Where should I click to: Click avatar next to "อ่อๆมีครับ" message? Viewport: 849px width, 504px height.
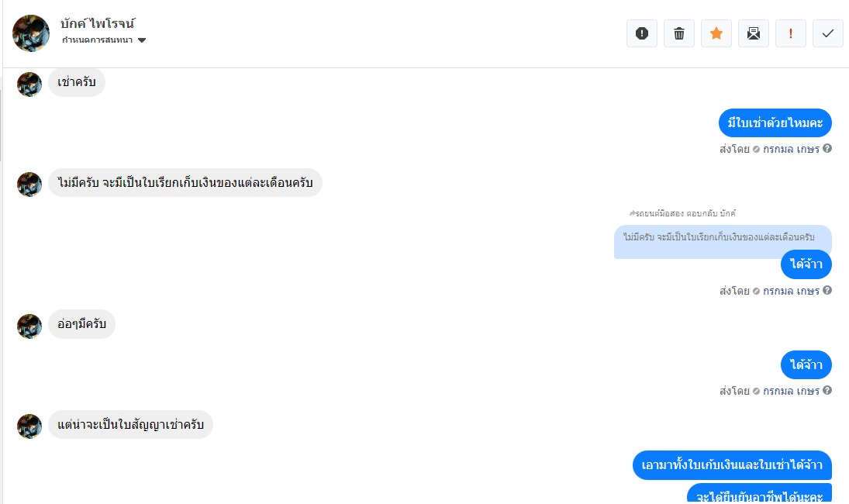coord(29,326)
